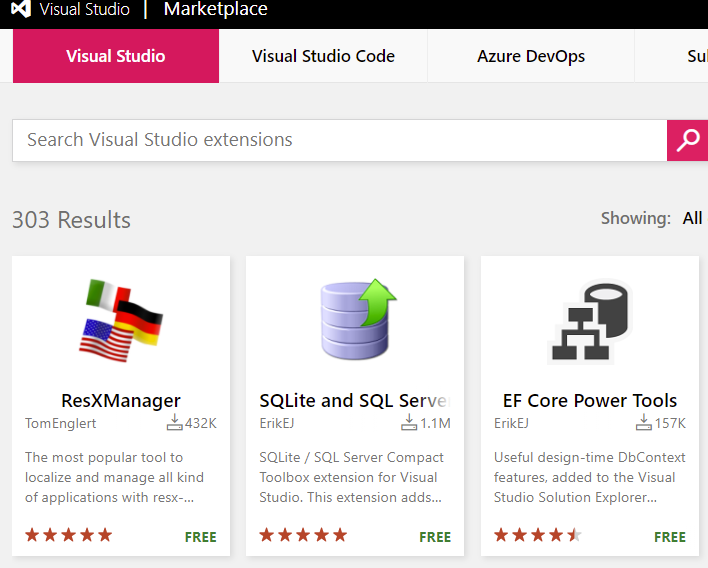Open the EF Core Power Tools title

point(590,400)
